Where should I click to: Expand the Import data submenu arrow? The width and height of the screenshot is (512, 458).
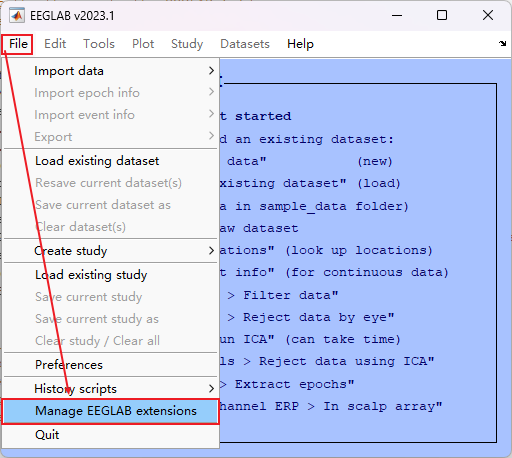211,71
